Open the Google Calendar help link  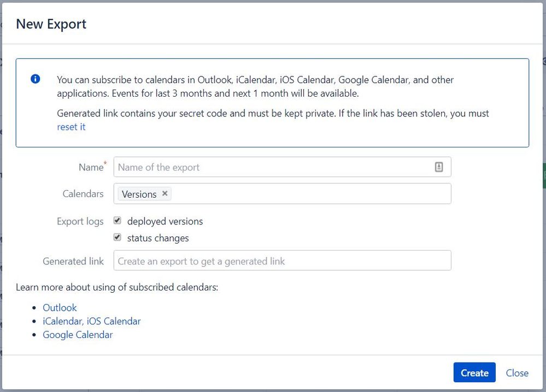tap(78, 335)
